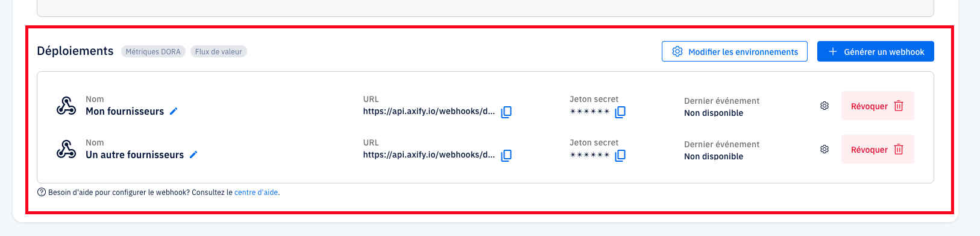Copy URL of Mon fournisseurs webhook
This screenshot has width=980, height=236.
506,112
